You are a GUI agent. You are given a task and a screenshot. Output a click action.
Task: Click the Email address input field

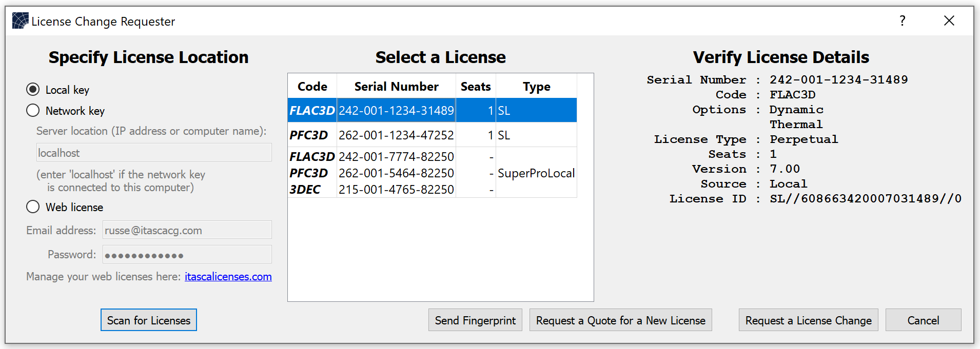pyautogui.click(x=187, y=230)
